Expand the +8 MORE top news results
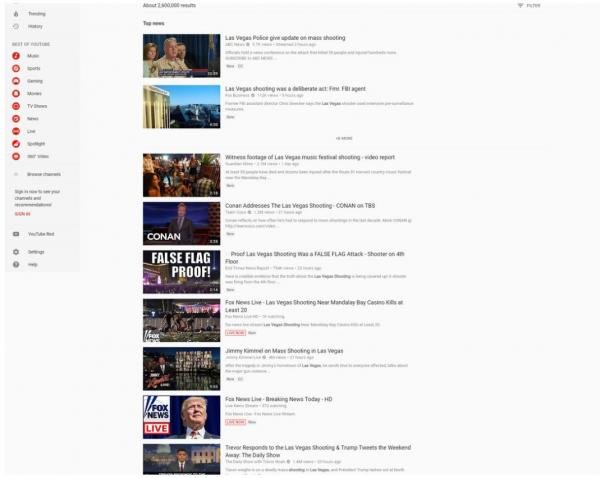This screenshot has width=600, height=478. [344, 139]
